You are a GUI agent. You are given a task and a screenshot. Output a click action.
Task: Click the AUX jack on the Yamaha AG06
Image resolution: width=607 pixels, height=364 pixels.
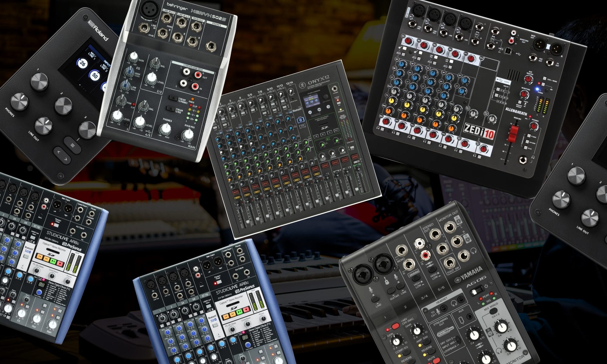coord(470,316)
